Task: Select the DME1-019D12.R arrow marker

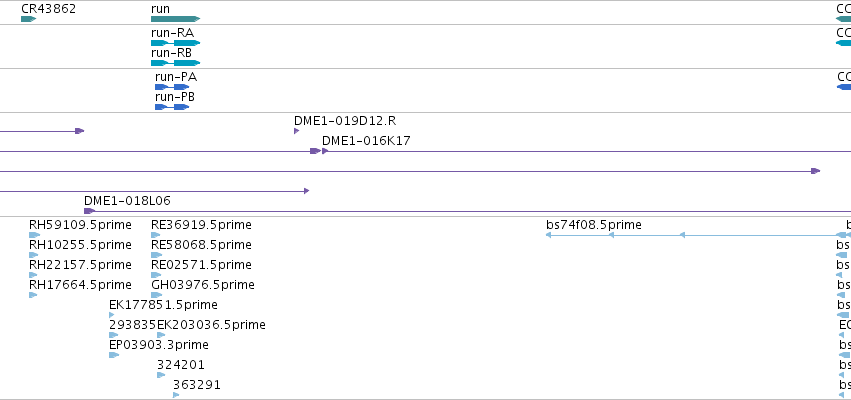Action: pyautogui.click(x=296, y=131)
